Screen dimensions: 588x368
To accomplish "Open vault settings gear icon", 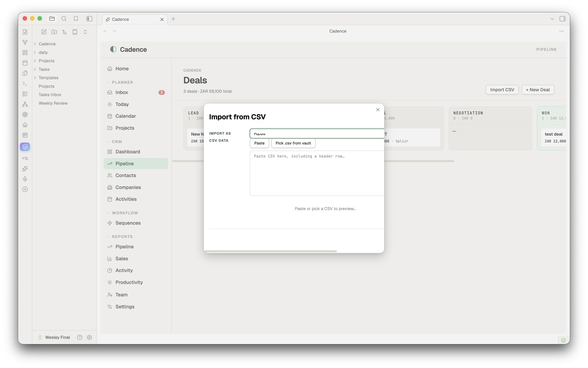I will tap(89, 337).
